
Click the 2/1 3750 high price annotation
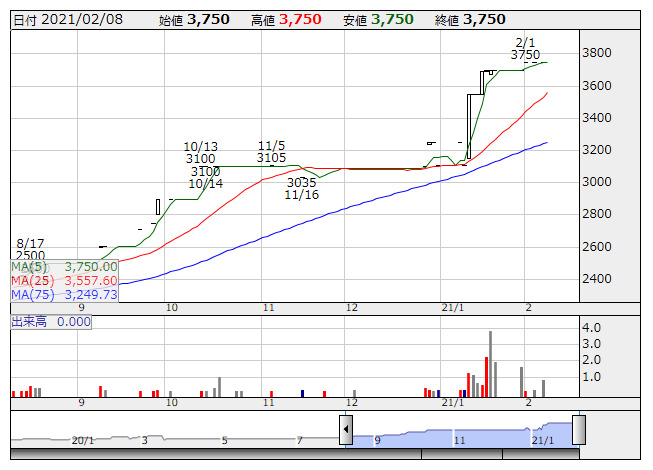coord(525,48)
